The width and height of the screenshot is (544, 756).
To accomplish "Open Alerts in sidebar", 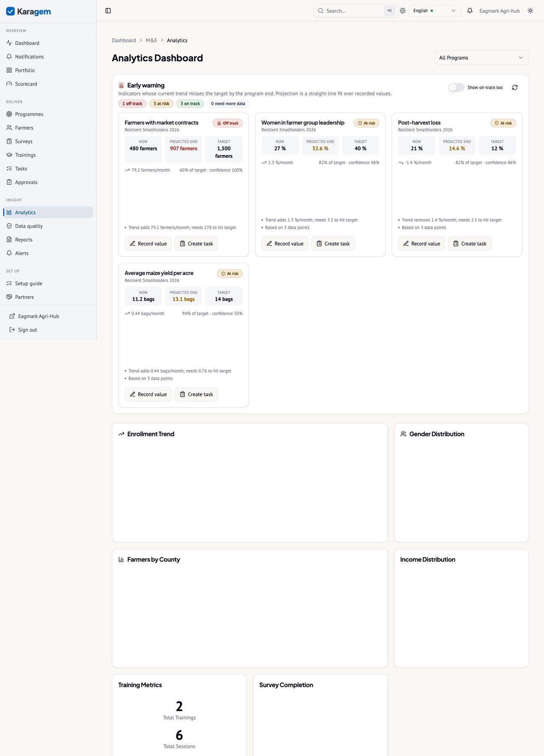I will coord(48,253).
